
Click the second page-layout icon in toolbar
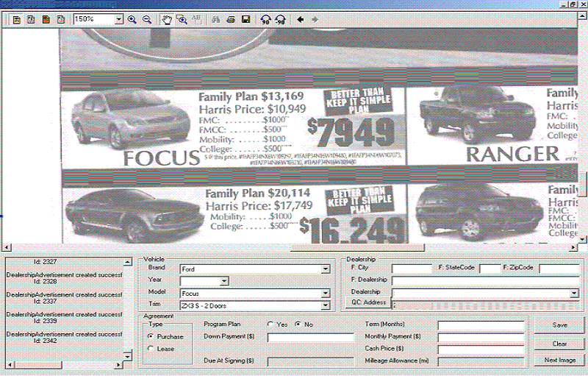[x=31, y=20]
